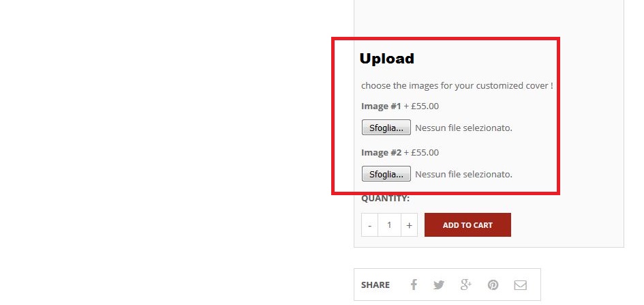Click 'Nessun file selezionato' beside Image #1

point(463,128)
